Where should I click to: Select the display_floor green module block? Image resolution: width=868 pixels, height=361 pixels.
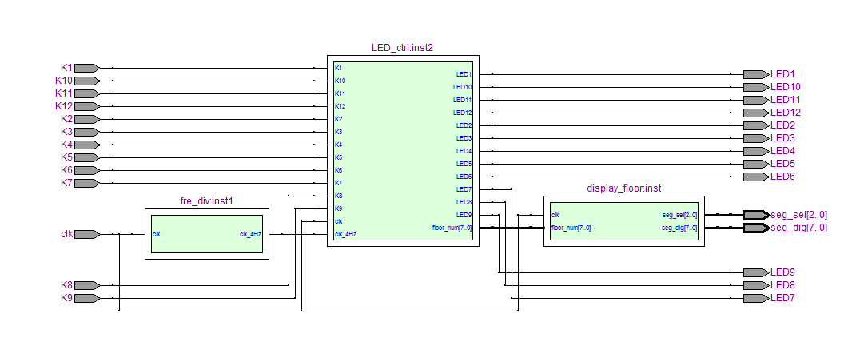[x=624, y=220]
